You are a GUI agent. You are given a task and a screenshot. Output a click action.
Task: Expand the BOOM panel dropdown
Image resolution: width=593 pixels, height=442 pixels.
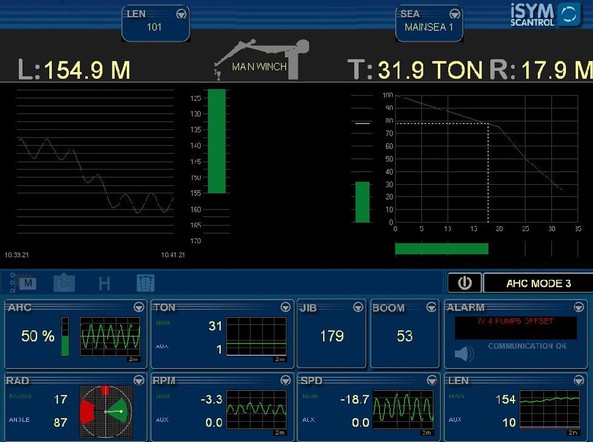[x=431, y=307]
